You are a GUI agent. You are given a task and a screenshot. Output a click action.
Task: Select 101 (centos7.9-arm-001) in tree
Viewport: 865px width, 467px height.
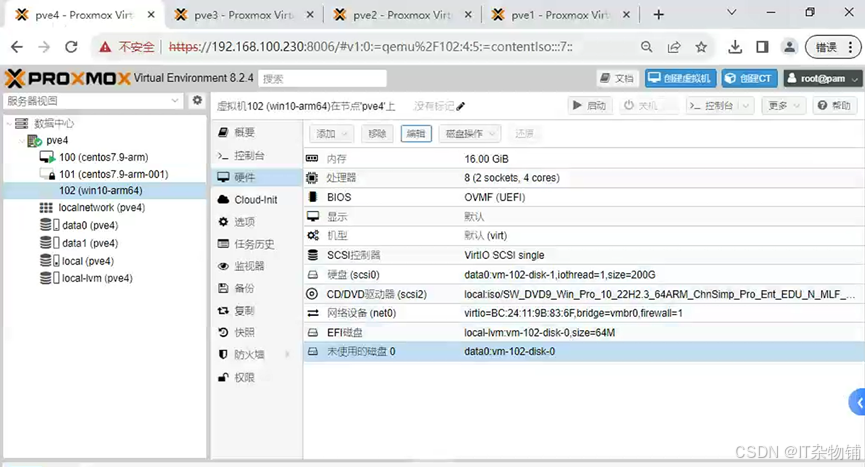113,174
